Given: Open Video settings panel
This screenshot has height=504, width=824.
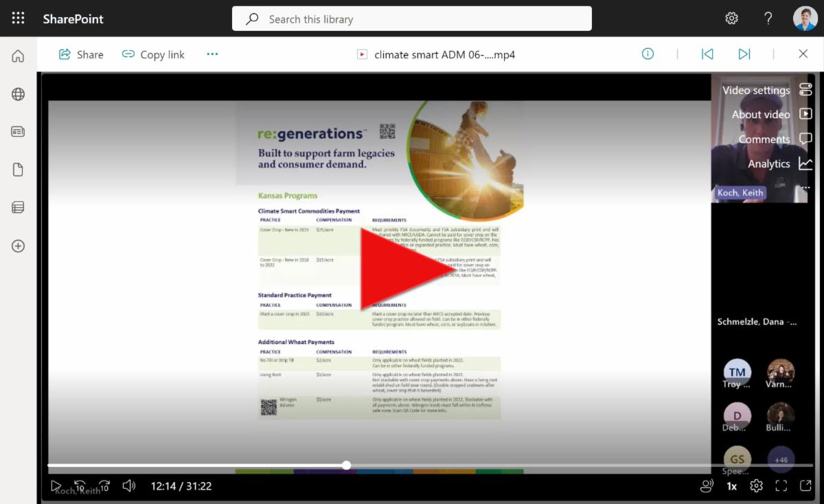Looking at the screenshot, I should 767,90.
